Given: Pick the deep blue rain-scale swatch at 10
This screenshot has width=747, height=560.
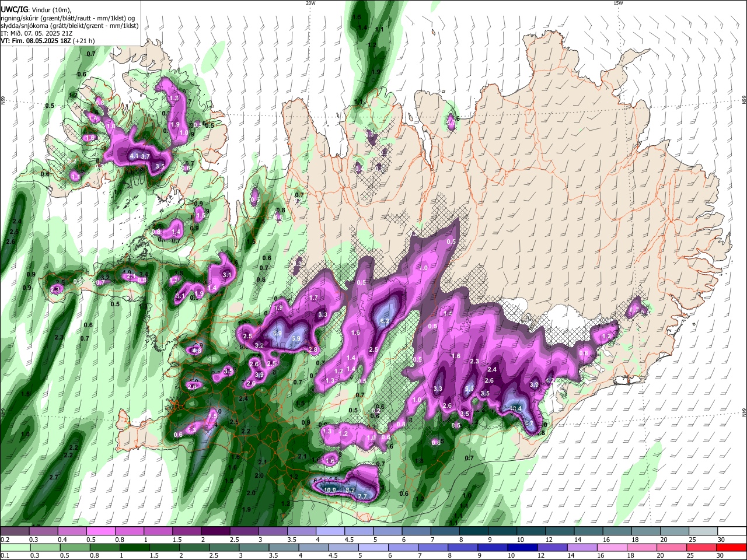Looking at the screenshot, I should 521,547.
